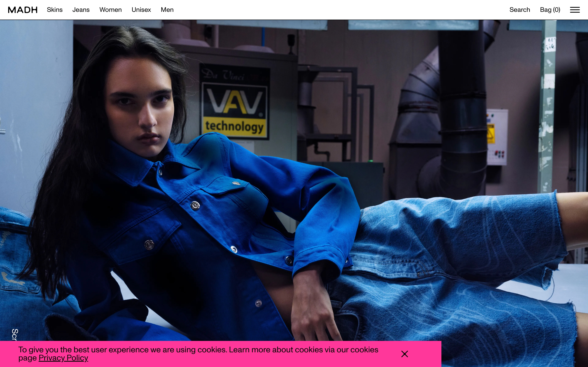Open the hamburger menu icon
This screenshot has height=367, width=588.
pos(575,10)
